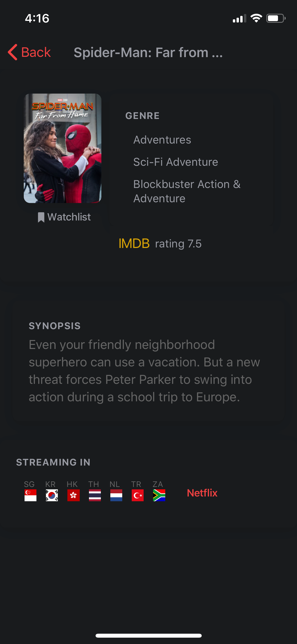Viewport: 297px width, 644px height.
Task: Select the South Africa flag icon
Action: tap(159, 495)
